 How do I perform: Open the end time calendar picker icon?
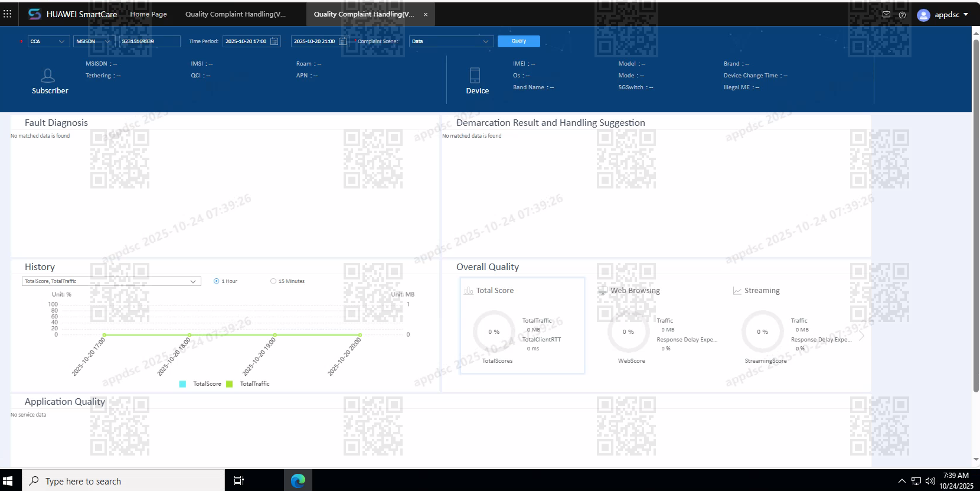click(342, 41)
